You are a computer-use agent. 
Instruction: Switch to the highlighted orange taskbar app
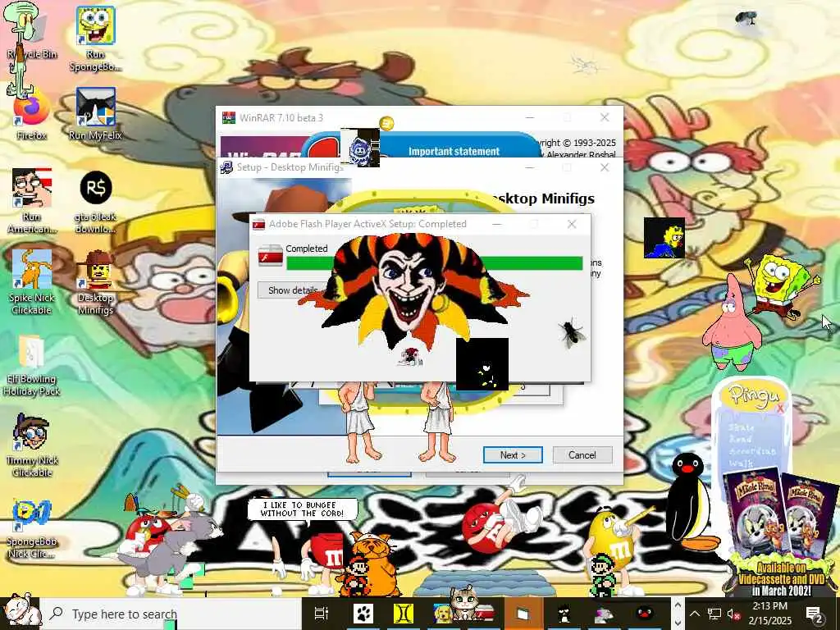(523, 614)
